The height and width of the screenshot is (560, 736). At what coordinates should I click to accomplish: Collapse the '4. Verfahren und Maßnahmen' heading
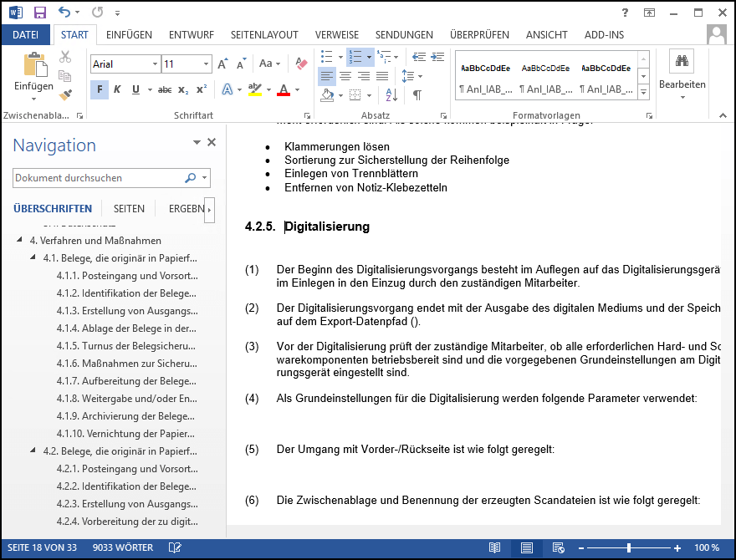coord(20,240)
